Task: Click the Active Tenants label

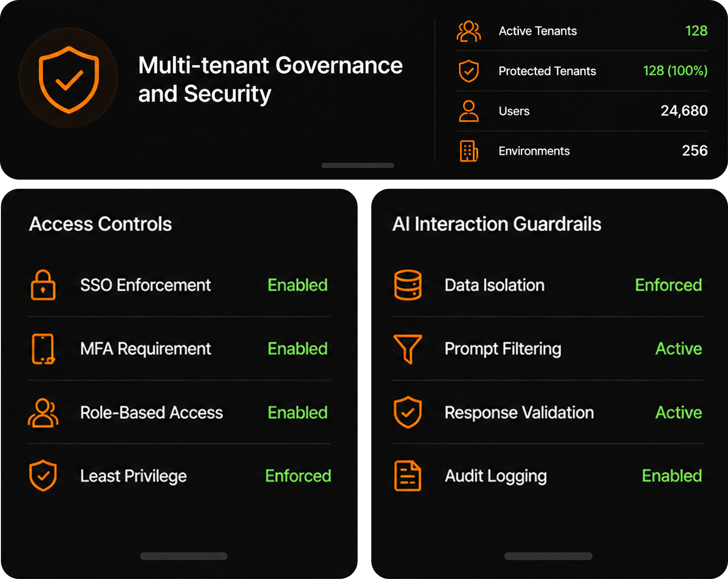Action: click(x=538, y=31)
